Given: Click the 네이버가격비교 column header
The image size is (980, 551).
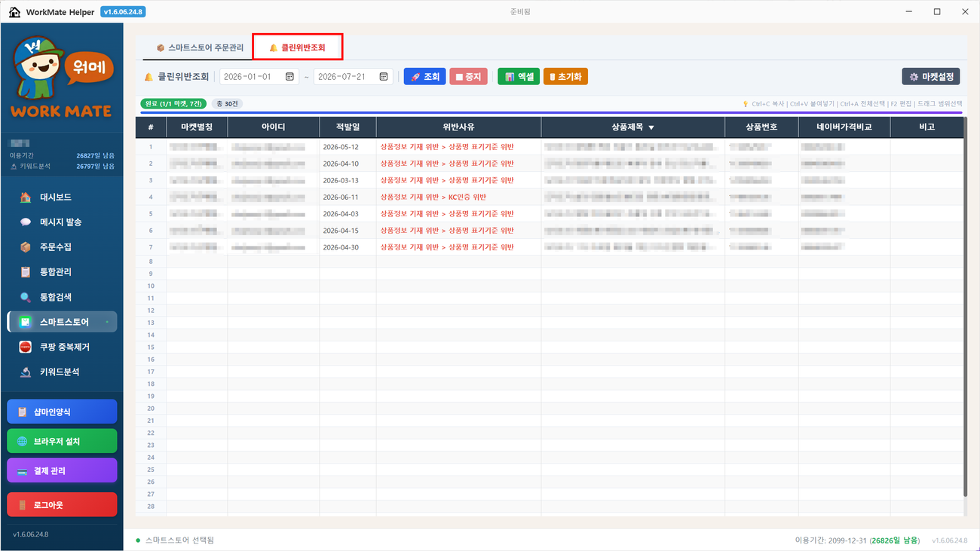Looking at the screenshot, I should 844,127.
